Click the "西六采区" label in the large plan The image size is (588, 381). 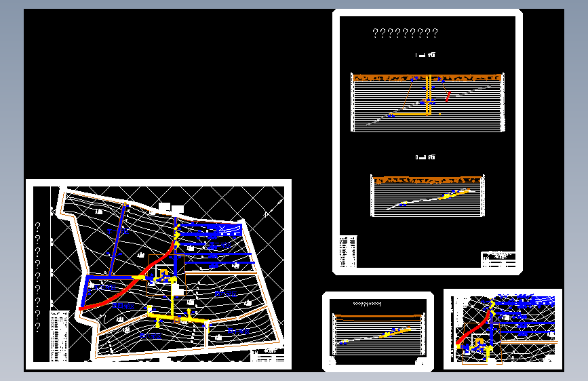point(226,294)
